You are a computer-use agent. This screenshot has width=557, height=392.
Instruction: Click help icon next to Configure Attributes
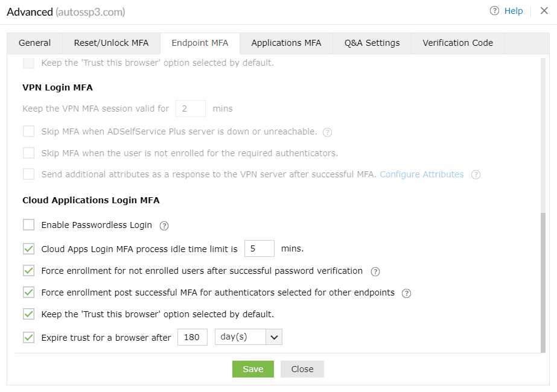pyautogui.click(x=476, y=175)
